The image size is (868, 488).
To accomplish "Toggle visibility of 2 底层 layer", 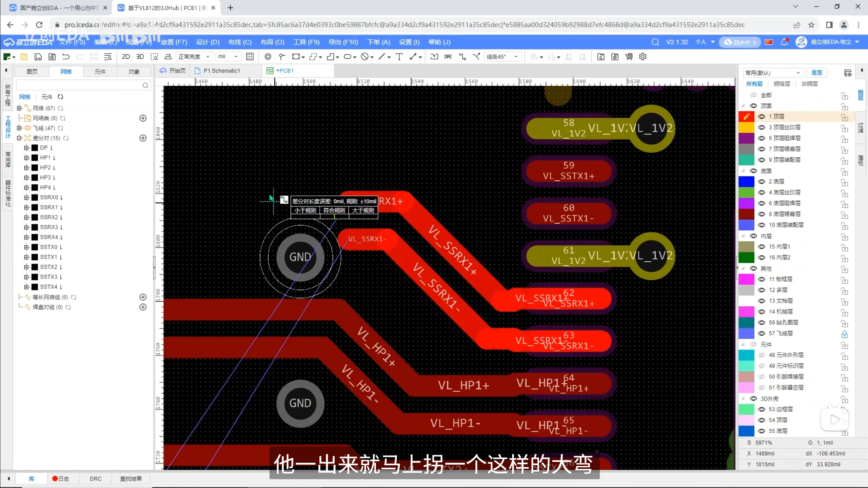I will (762, 182).
